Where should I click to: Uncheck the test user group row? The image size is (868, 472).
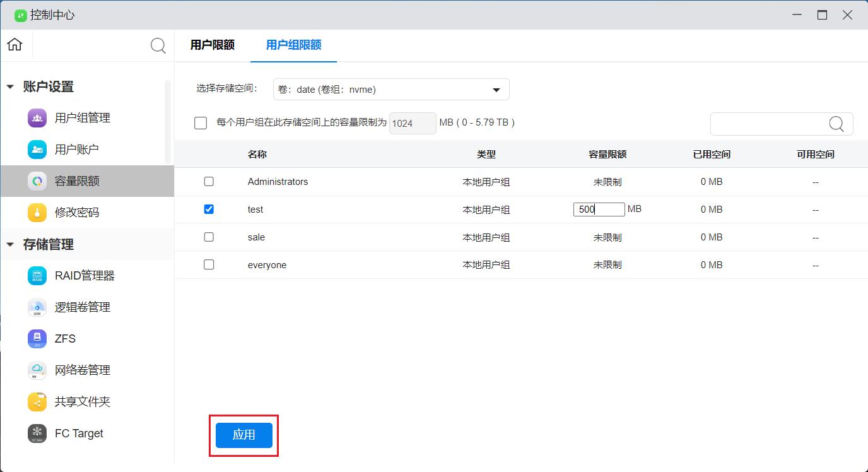[209, 209]
